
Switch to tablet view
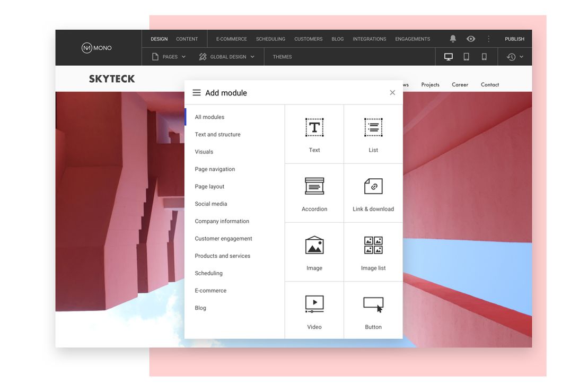click(466, 57)
